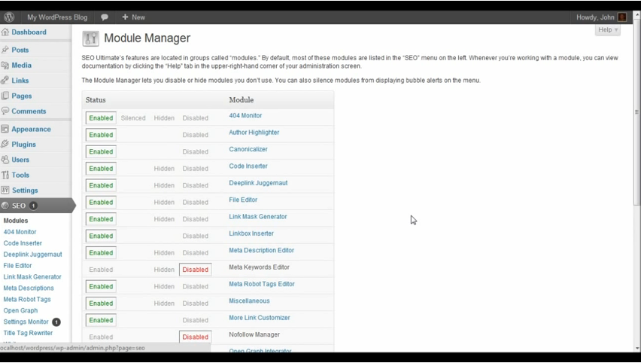The image size is (644, 363).
Task: Open the 404 Monitor module link
Action: tap(245, 115)
